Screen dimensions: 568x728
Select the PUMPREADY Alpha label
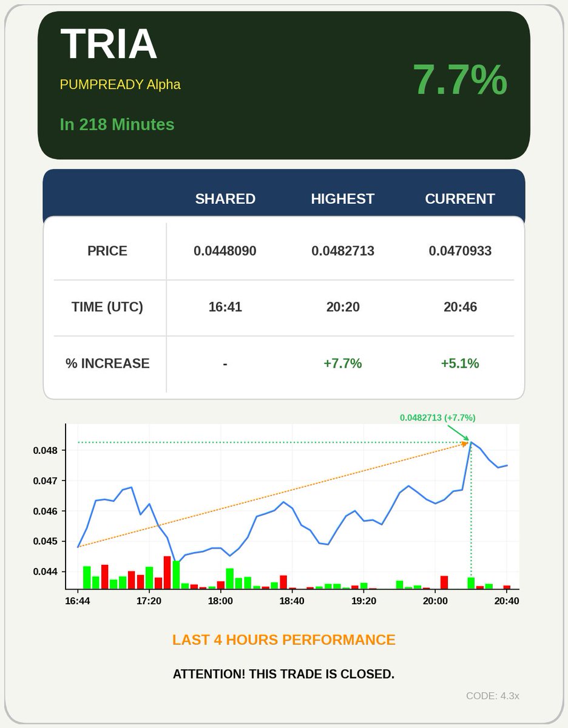click(120, 84)
